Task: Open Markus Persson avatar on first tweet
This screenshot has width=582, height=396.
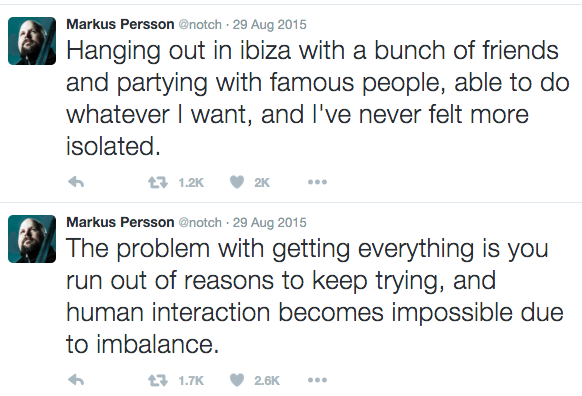Action: coord(32,41)
